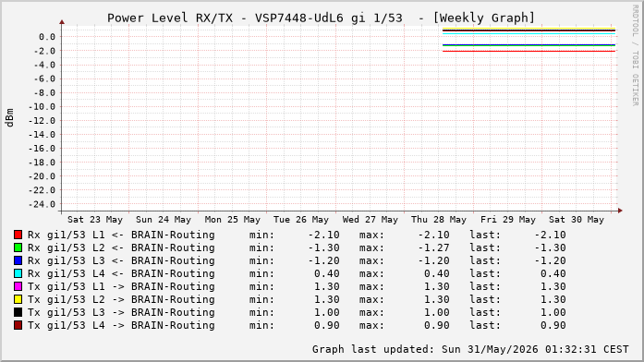Click the green Rx L2 legend swatch
644x362 pixels.
18,247
